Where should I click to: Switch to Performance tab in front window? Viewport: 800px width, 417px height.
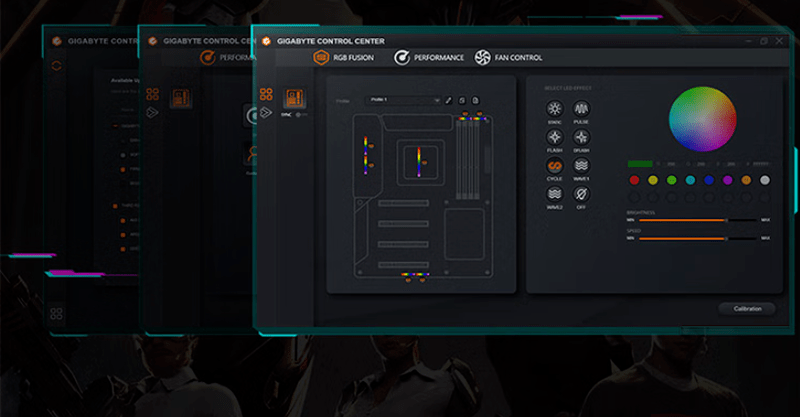429,58
